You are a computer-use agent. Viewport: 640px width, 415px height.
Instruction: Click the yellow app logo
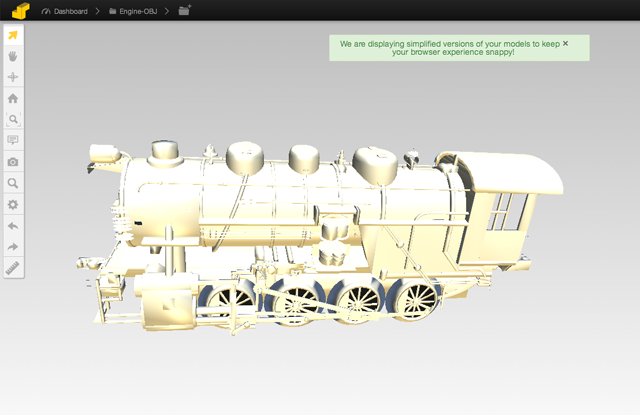[21, 11]
